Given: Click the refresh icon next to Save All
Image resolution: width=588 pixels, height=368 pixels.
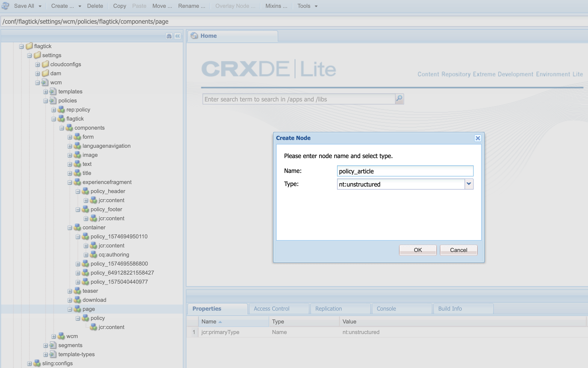Looking at the screenshot, I should pos(6,6).
